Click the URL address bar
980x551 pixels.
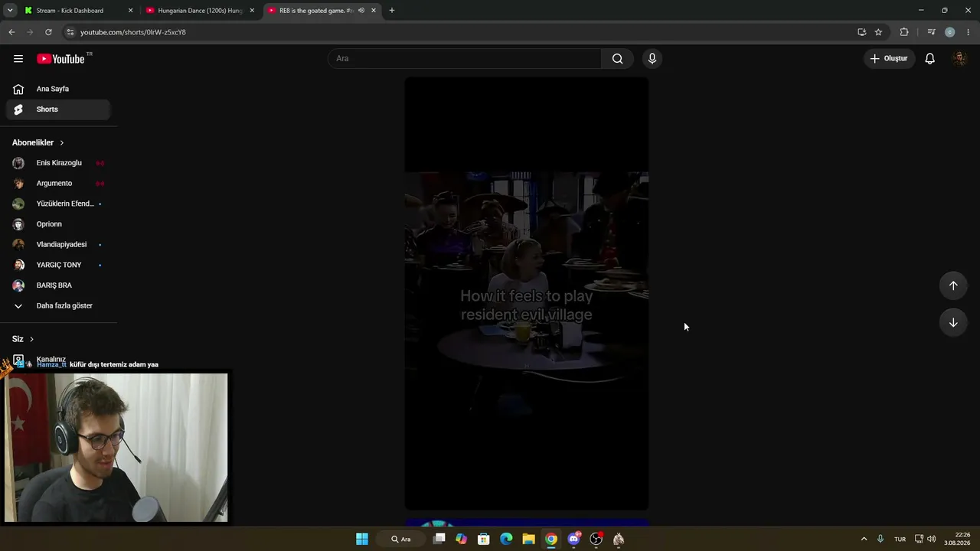pos(459,32)
